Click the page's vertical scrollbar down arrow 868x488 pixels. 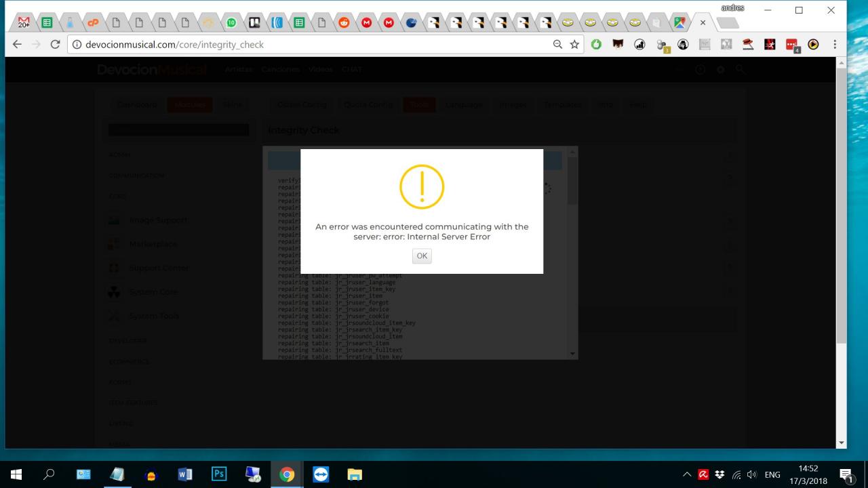(841, 443)
